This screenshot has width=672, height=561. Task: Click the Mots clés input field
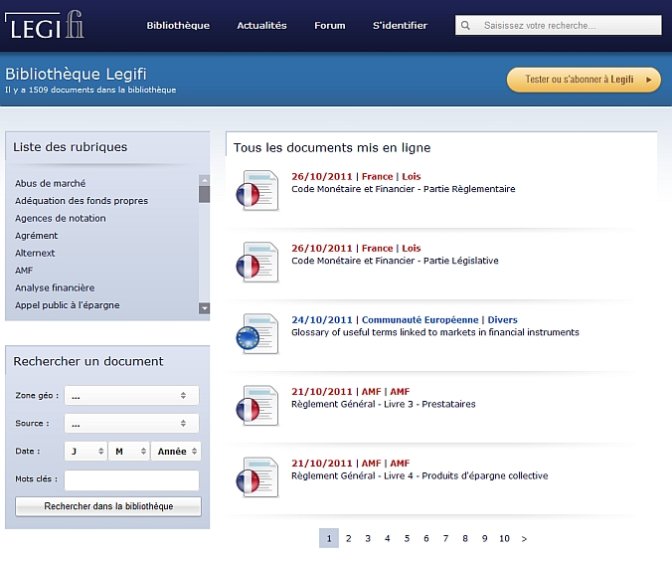[x=132, y=480]
